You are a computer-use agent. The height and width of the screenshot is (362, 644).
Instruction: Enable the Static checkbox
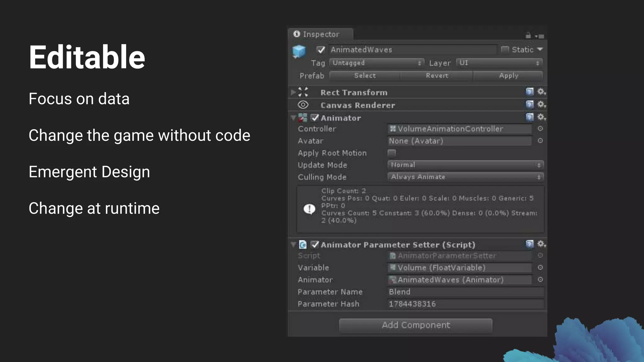pos(505,49)
